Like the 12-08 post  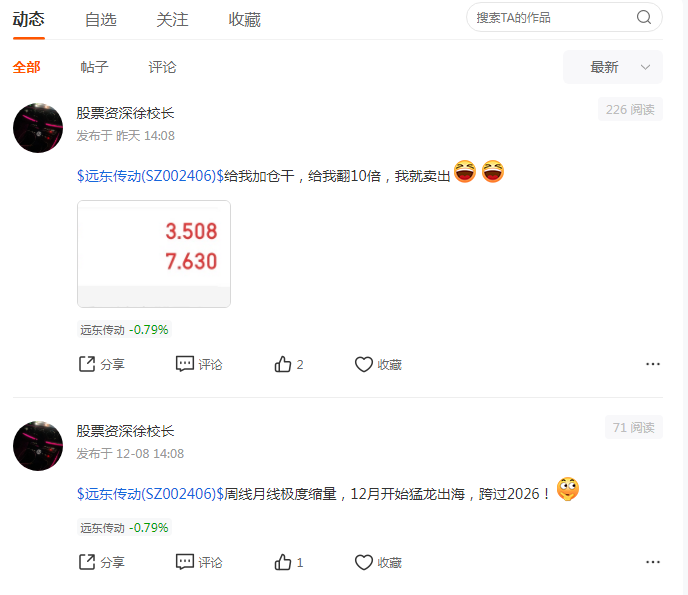tap(289, 562)
